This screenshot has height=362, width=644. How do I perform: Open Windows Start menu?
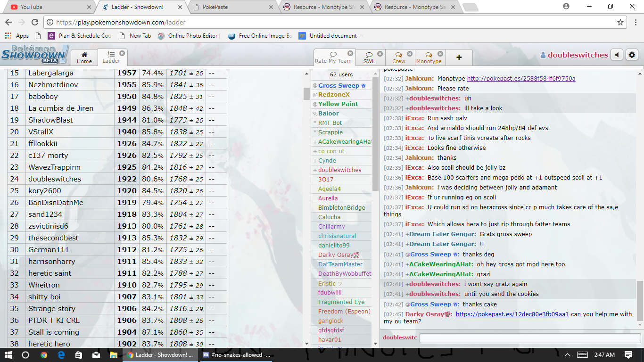pos(8,355)
